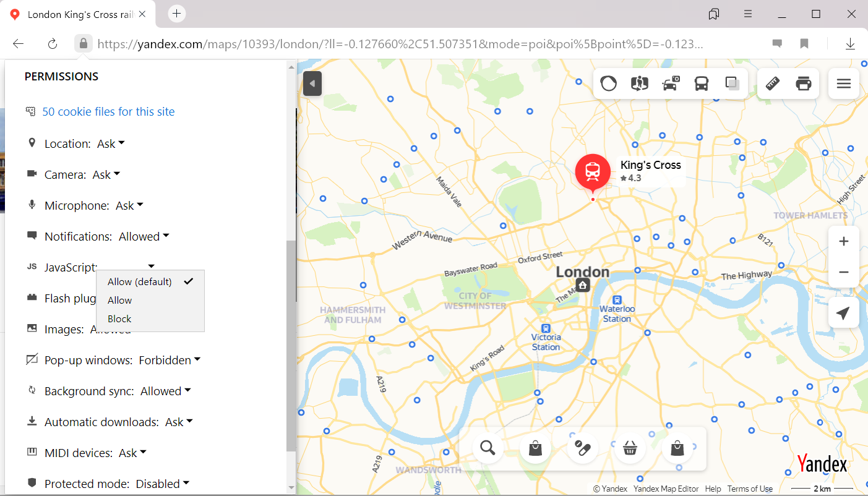Open the browser settings menu lines

click(747, 14)
